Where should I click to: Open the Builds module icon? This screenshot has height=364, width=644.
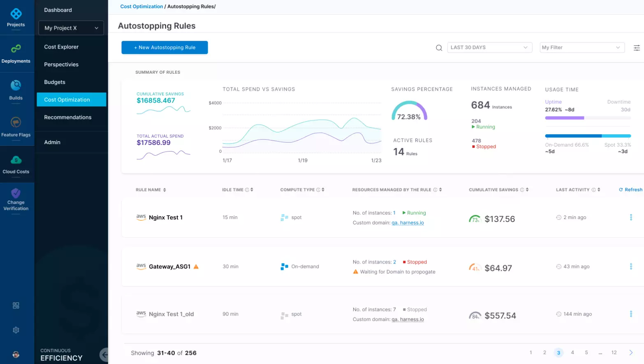16,85
